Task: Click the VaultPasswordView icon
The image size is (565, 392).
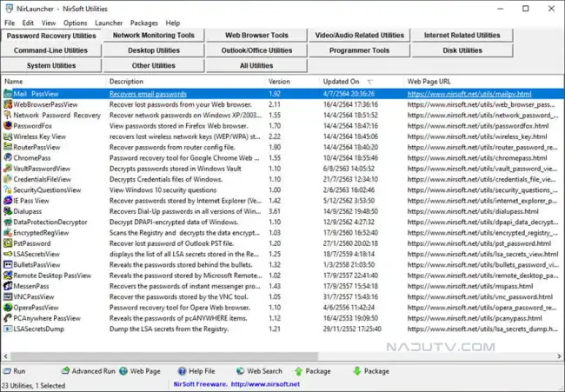Action: point(8,169)
